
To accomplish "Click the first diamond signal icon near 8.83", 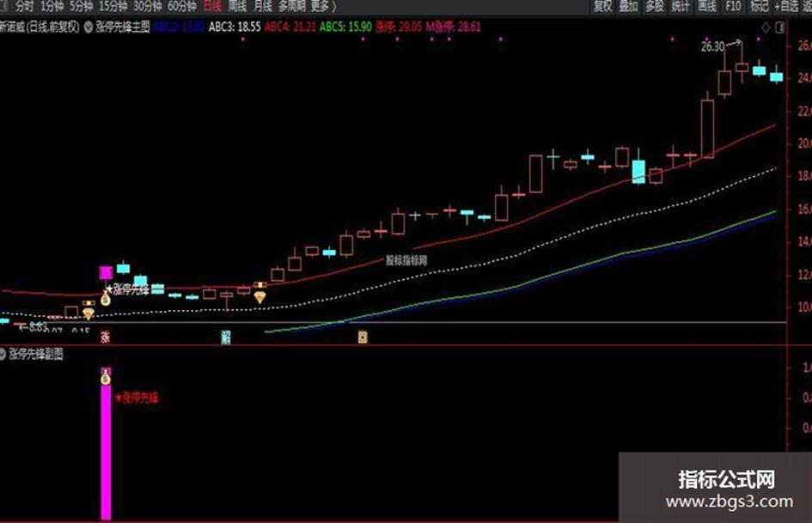I will point(89,313).
